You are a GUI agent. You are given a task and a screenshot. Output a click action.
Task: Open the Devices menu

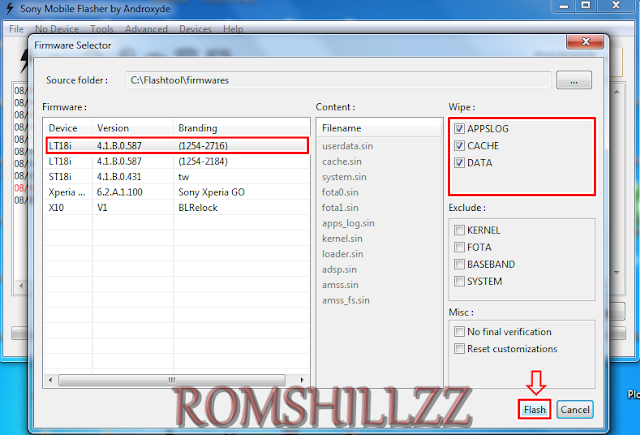195,29
